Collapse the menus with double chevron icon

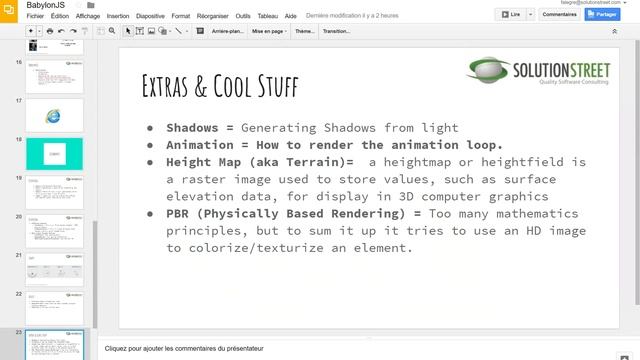point(614,31)
